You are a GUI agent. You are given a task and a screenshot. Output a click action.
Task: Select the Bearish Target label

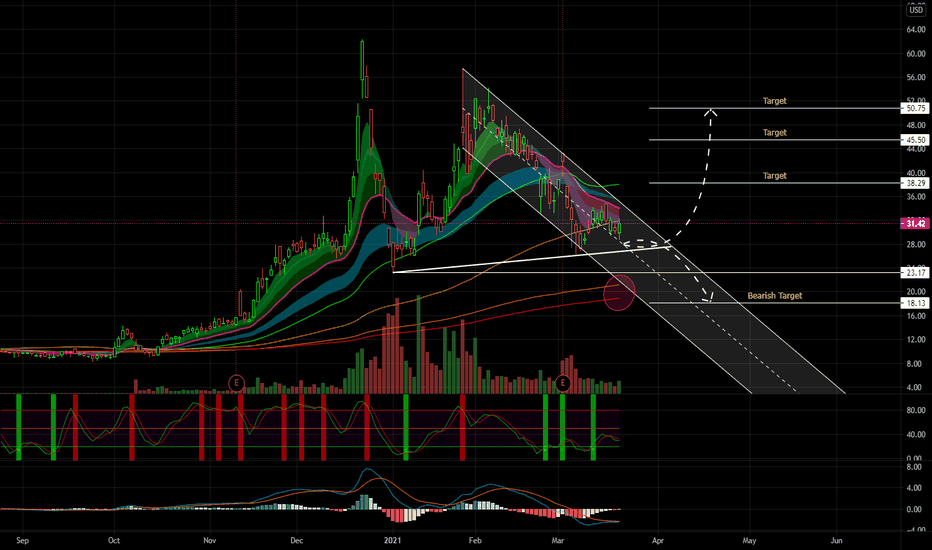pos(774,296)
